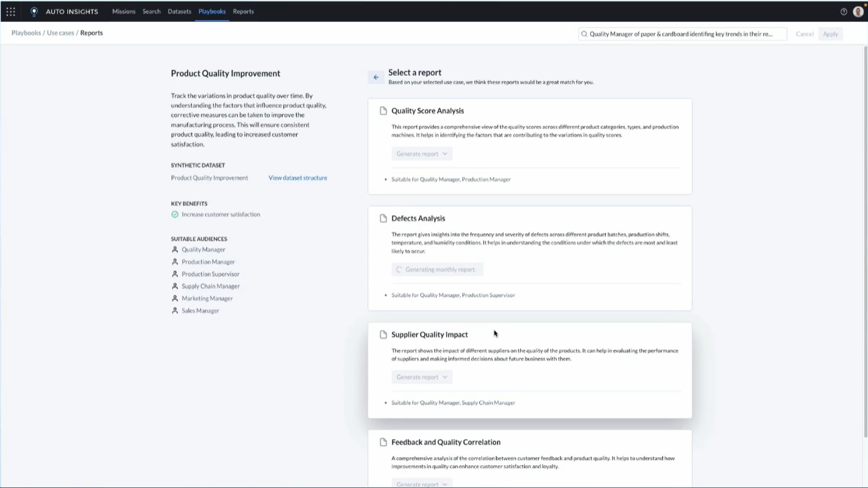Click the spinner in Generating monthly report

pyautogui.click(x=400, y=270)
